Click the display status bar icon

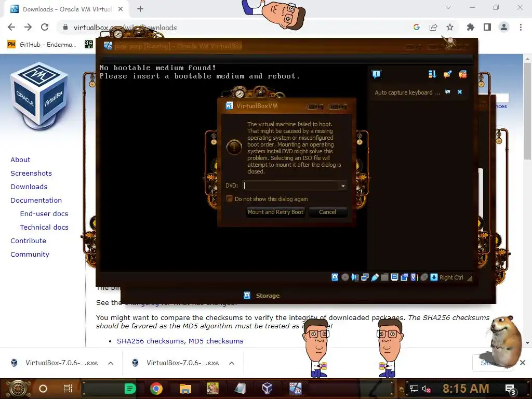coord(394,277)
